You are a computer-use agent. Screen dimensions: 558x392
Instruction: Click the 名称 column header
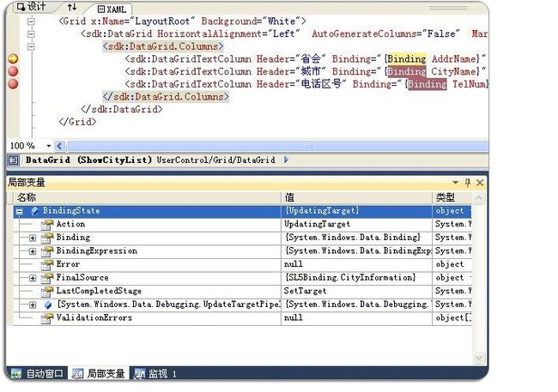[x=148, y=197]
